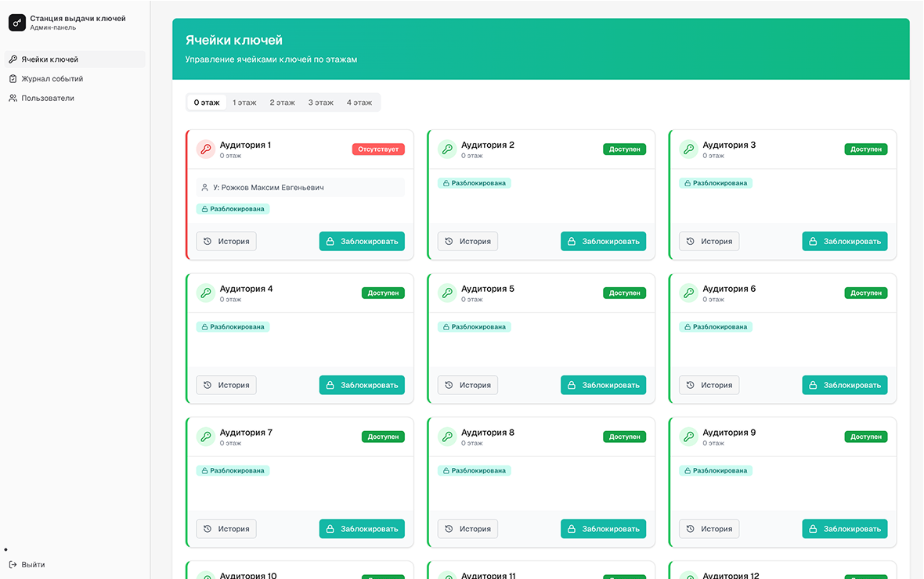
Task: Click the Доступен badge on Аудитория 2
Action: [x=625, y=149]
